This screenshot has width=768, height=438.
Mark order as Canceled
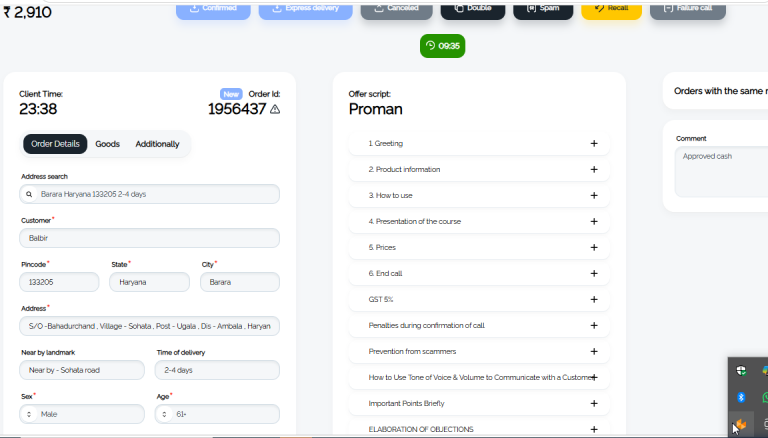(x=397, y=10)
